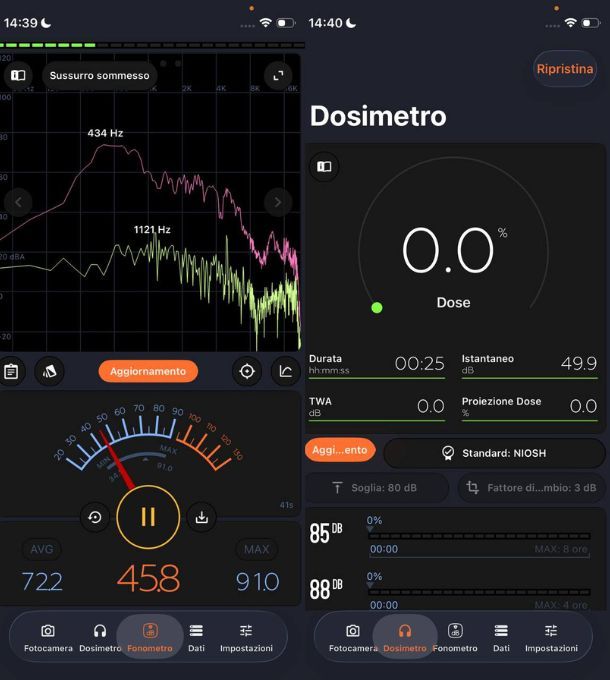Select Fonometro tab in left screen
Screen dimensions: 610x680
(150, 638)
